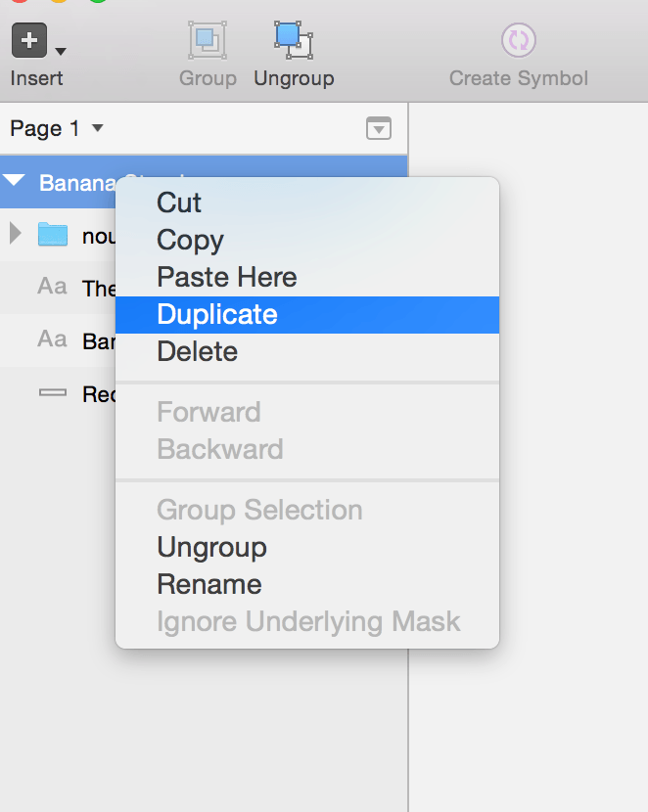Click the Insert plus icon
This screenshot has height=812, width=648.
(x=29, y=41)
